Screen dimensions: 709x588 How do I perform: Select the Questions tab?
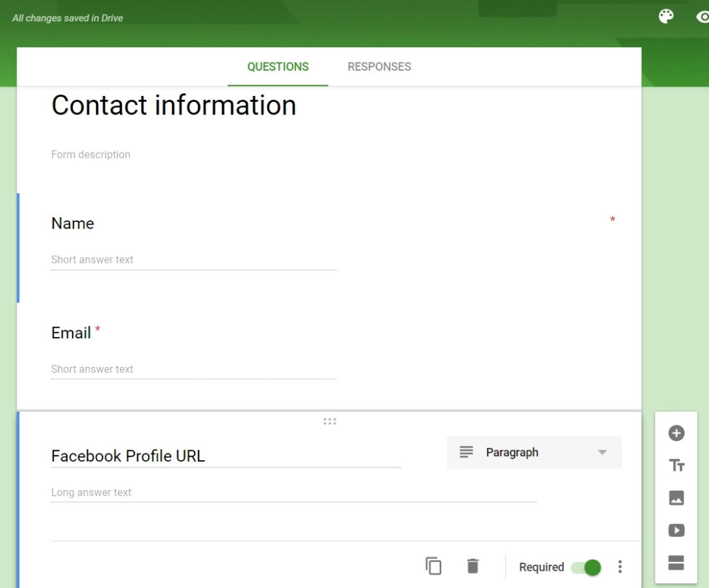tap(278, 67)
